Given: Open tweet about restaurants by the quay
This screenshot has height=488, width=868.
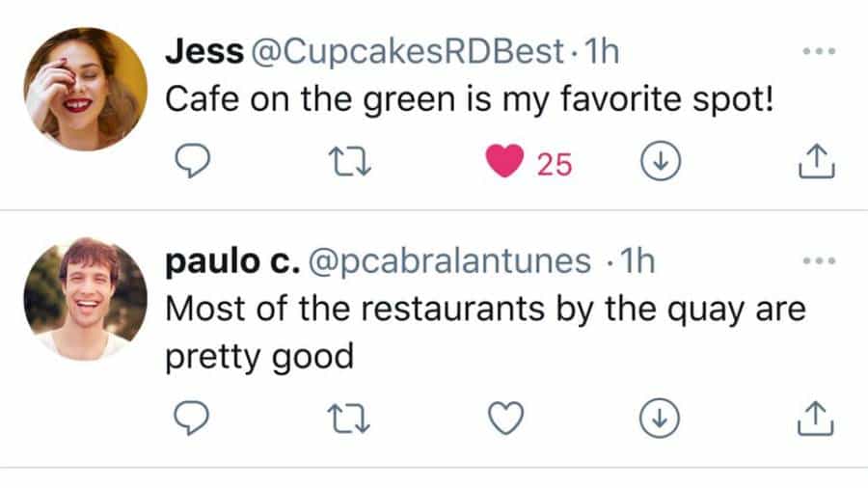Looking at the screenshot, I should (486, 310).
